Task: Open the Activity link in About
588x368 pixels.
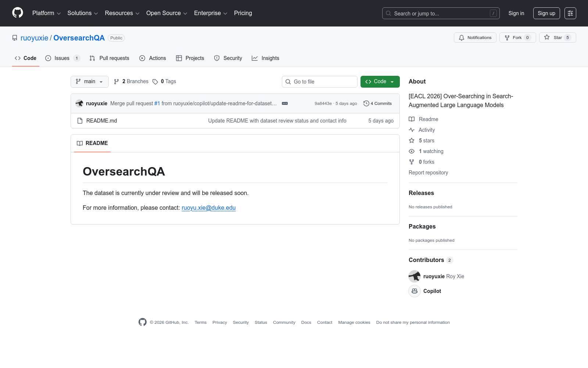Action: [x=422, y=130]
